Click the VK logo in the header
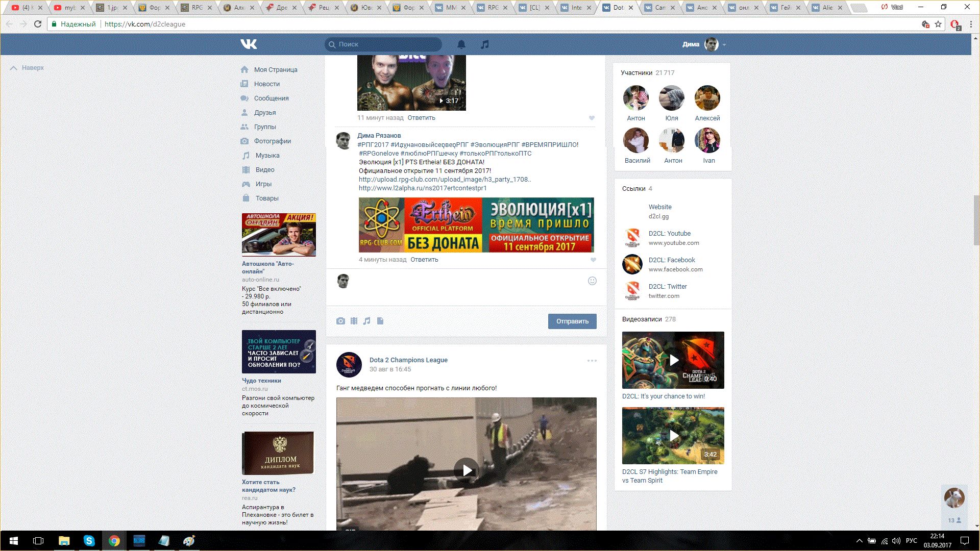 (249, 44)
